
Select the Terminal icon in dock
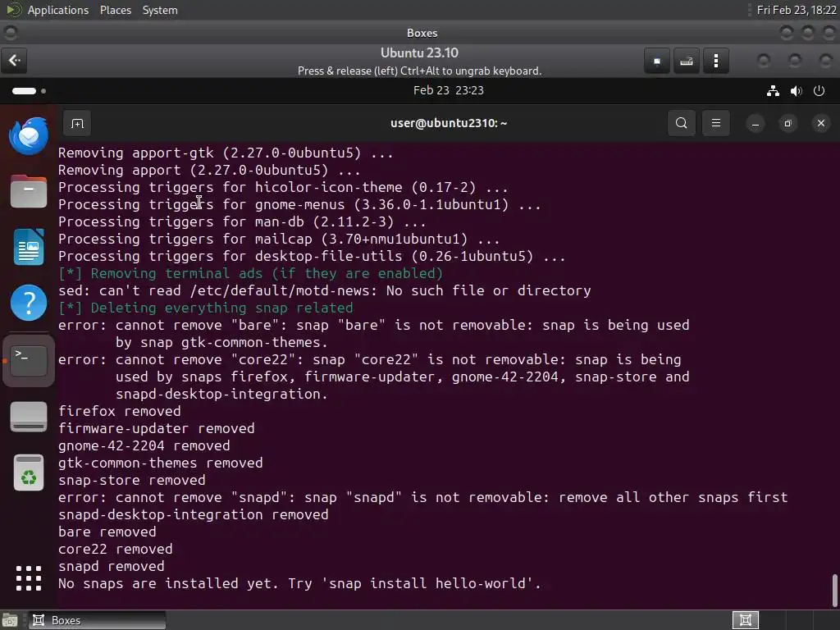coord(29,361)
